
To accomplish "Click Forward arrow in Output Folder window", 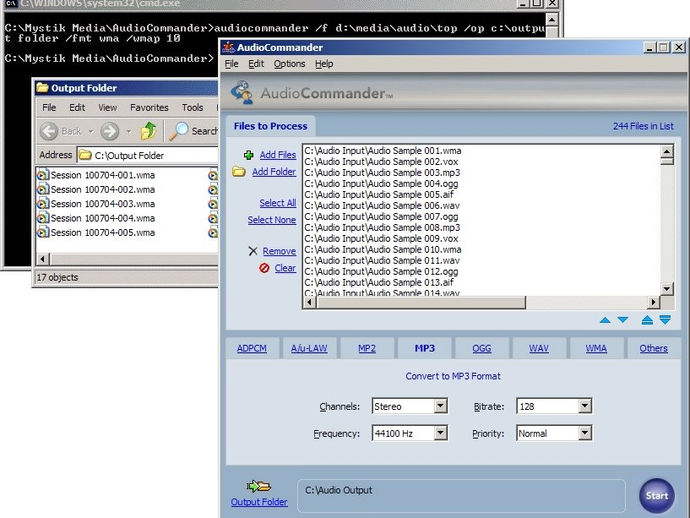I will coord(110,131).
